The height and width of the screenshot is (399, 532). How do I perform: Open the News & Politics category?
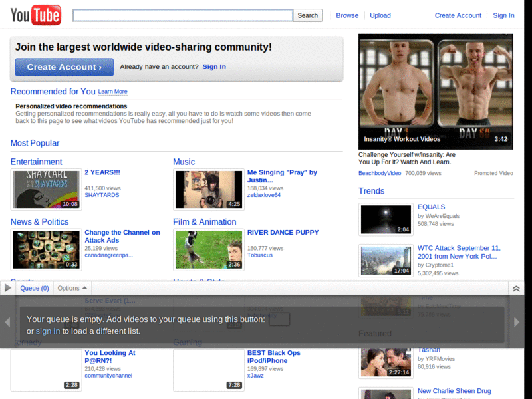pyautogui.click(x=39, y=222)
